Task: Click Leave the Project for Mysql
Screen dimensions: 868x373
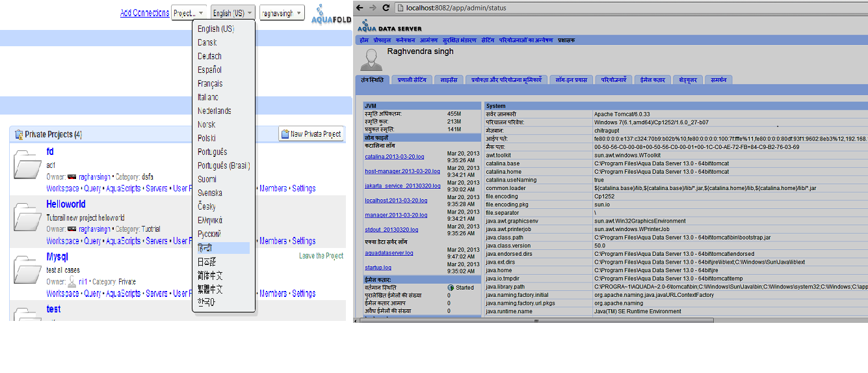Action: tap(321, 256)
